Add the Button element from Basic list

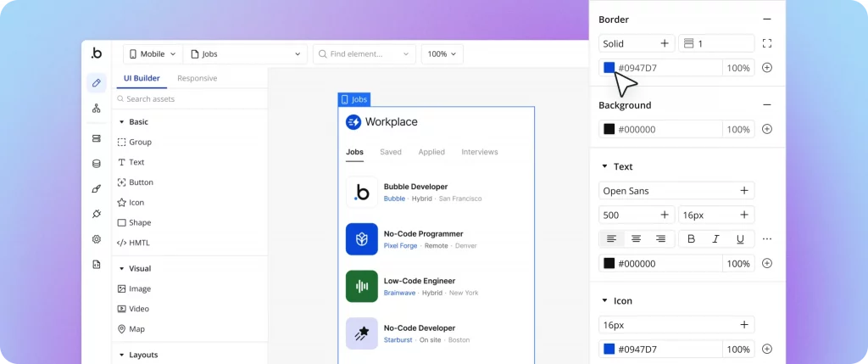(135, 182)
